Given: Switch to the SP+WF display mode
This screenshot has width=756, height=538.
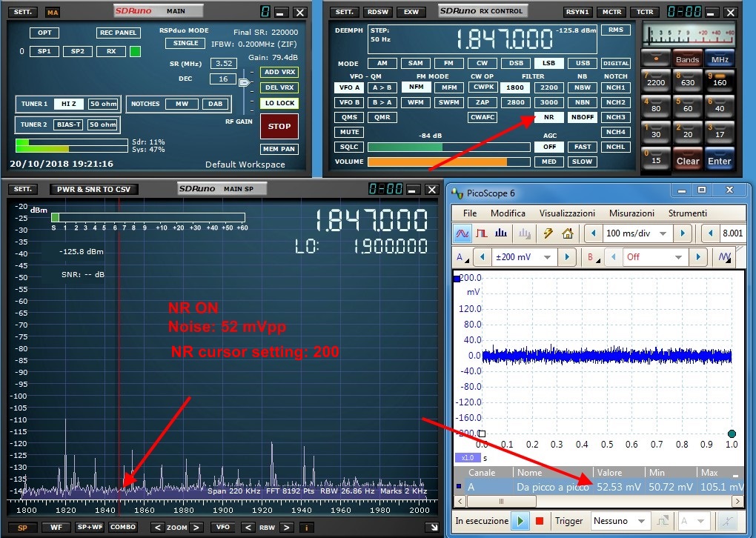Looking at the screenshot, I should (90, 528).
